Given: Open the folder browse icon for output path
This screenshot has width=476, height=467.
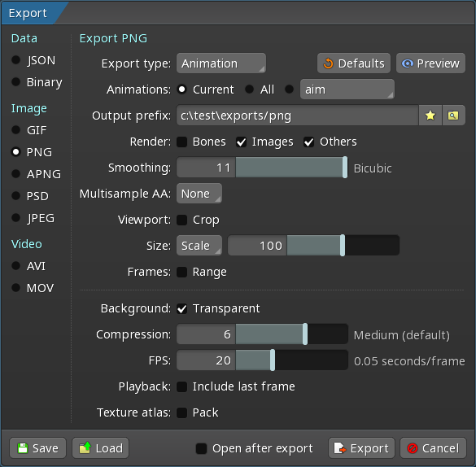Looking at the screenshot, I should 453,116.
